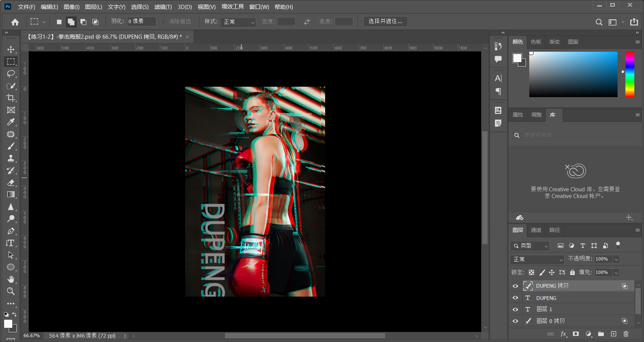This screenshot has width=644, height=342.
Task: Open the Color panel options menu
Action: tap(637, 42)
